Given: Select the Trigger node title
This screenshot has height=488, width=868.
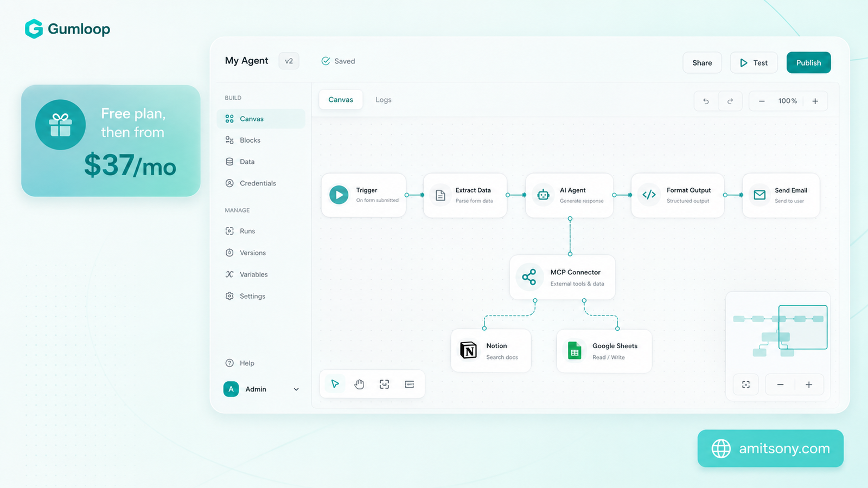Looking at the screenshot, I should pyautogui.click(x=367, y=190).
